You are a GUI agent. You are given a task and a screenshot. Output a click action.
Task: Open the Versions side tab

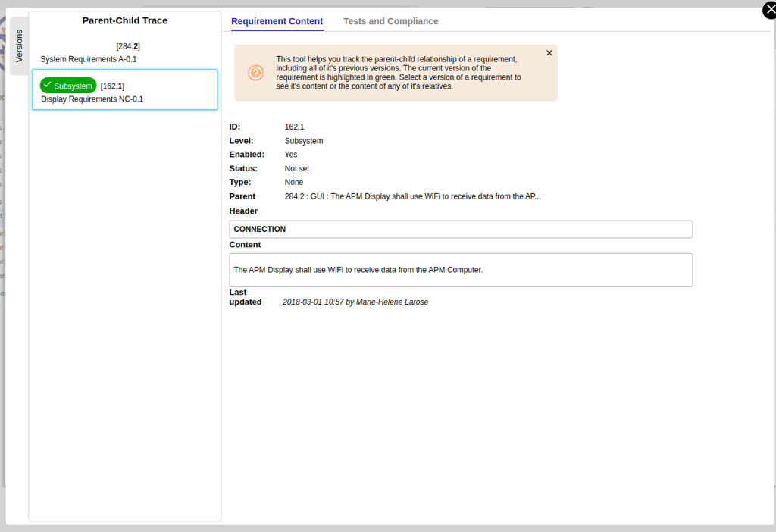(x=20, y=46)
